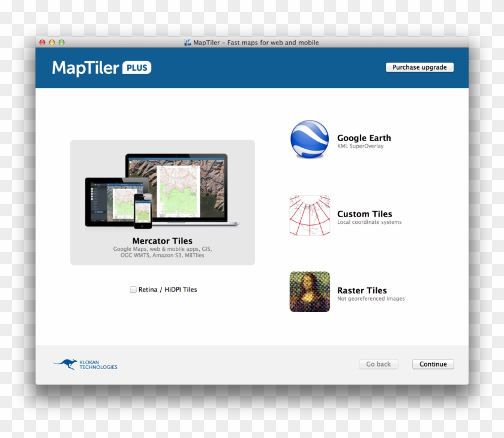Minimize the window using the yellow button

pyautogui.click(x=52, y=43)
